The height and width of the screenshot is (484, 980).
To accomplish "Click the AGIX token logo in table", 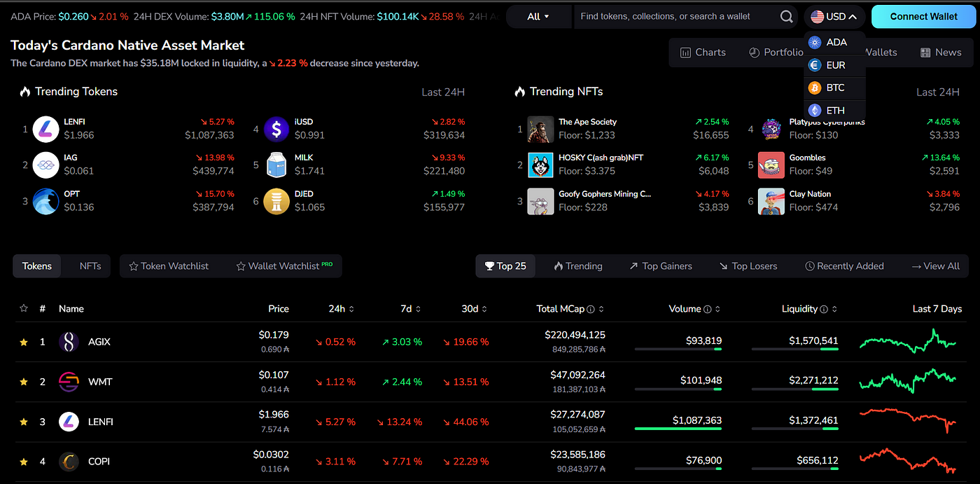I will click(69, 342).
